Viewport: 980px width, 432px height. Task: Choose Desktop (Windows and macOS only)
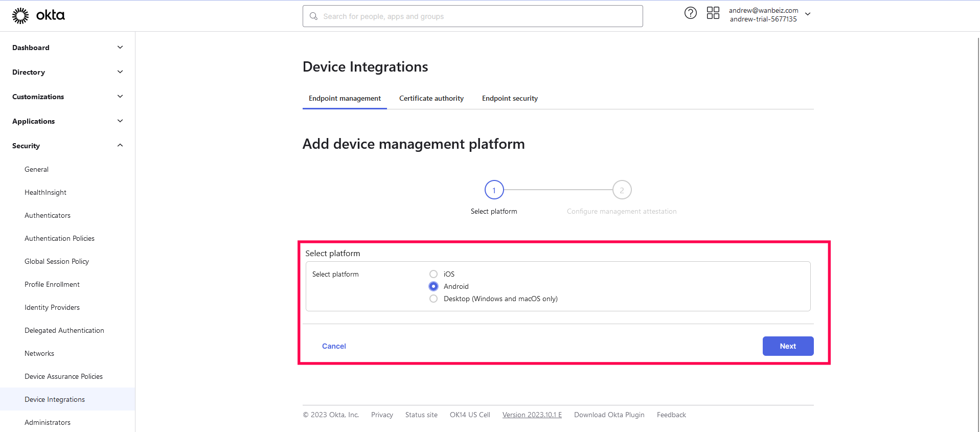[434, 299]
